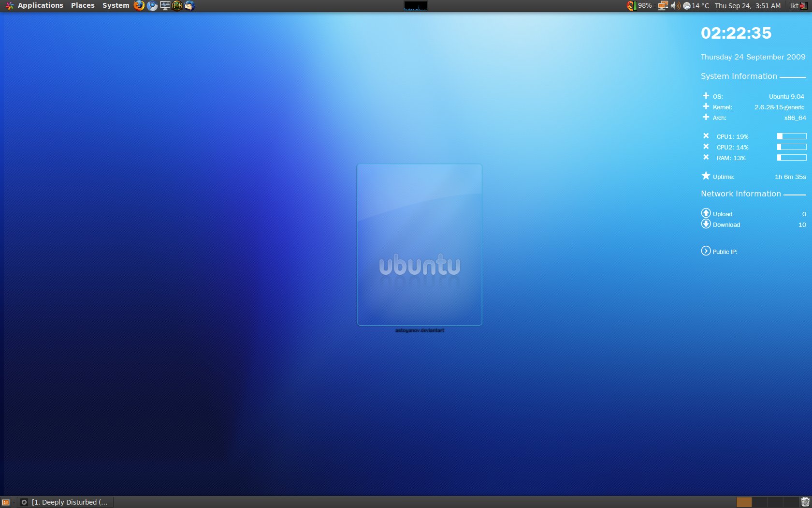Click the CPU load graph applet
The width and height of the screenshot is (812, 508).
[x=415, y=6]
